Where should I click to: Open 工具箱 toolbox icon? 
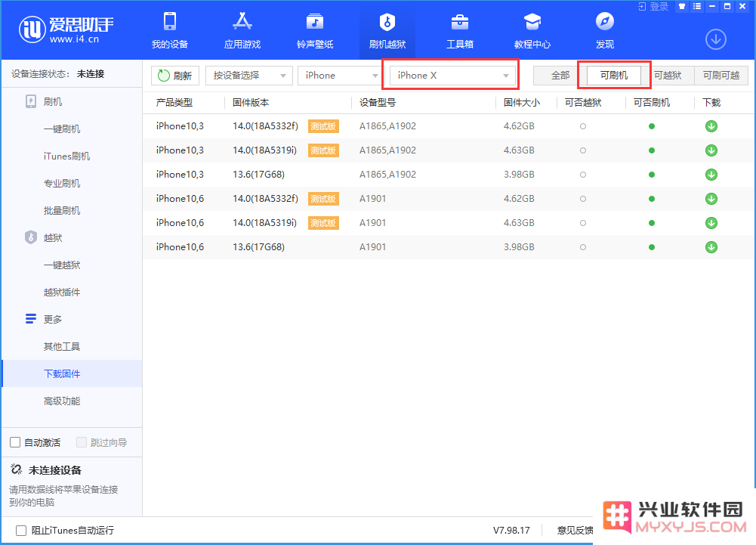pyautogui.click(x=459, y=30)
